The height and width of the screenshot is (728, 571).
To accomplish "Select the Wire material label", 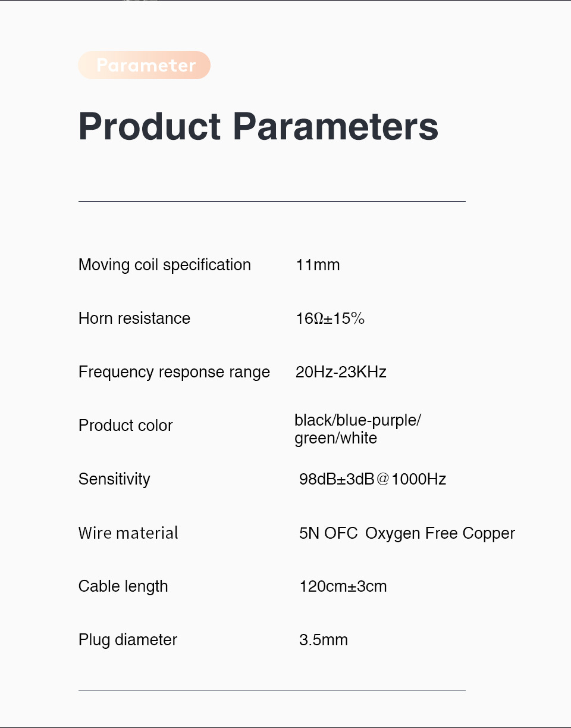I will click(128, 533).
